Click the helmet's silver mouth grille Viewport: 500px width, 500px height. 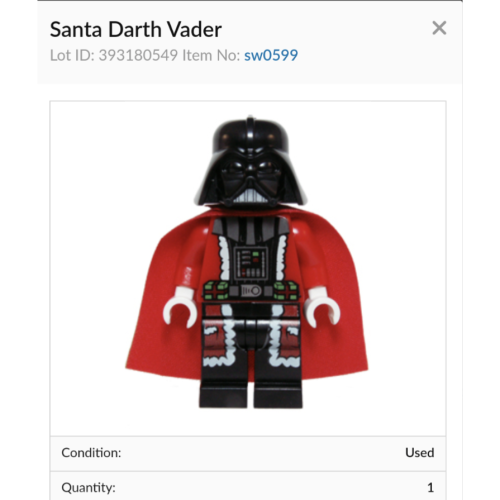point(251,196)
